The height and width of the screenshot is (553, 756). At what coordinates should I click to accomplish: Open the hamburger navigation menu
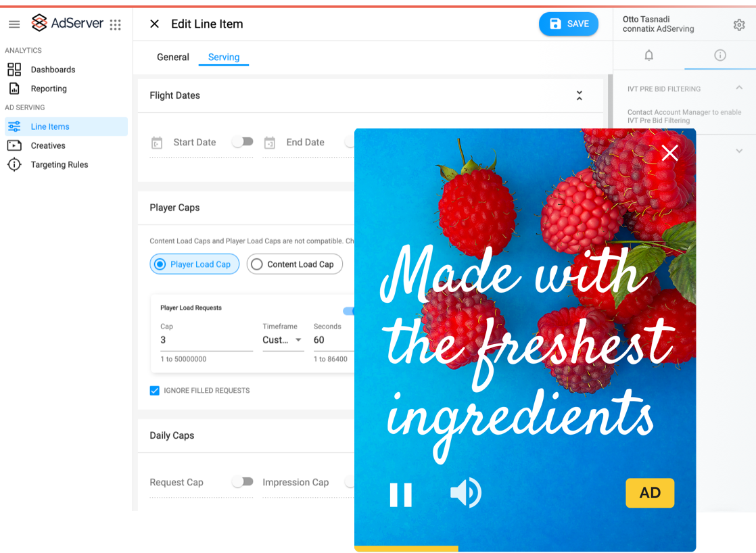point(14,24)
